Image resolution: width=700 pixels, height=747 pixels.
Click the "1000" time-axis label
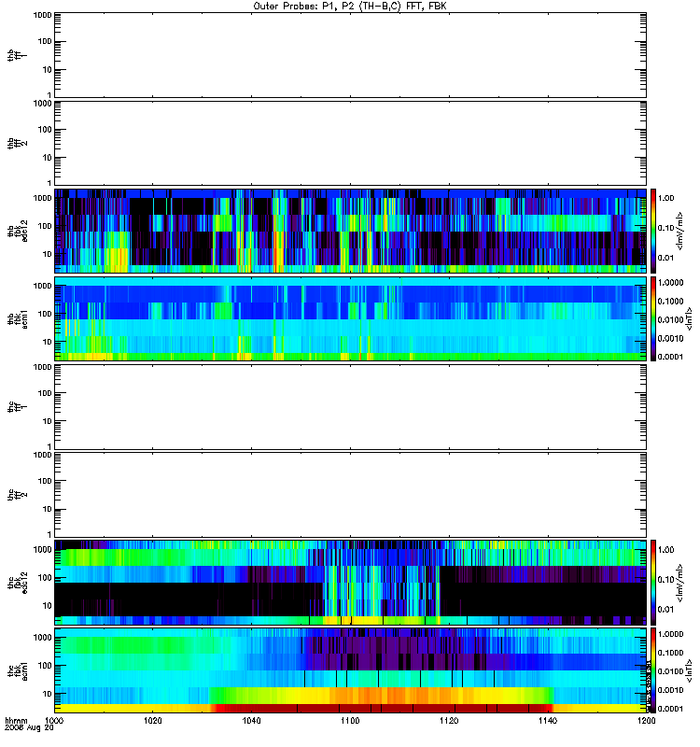coord(55,720)
